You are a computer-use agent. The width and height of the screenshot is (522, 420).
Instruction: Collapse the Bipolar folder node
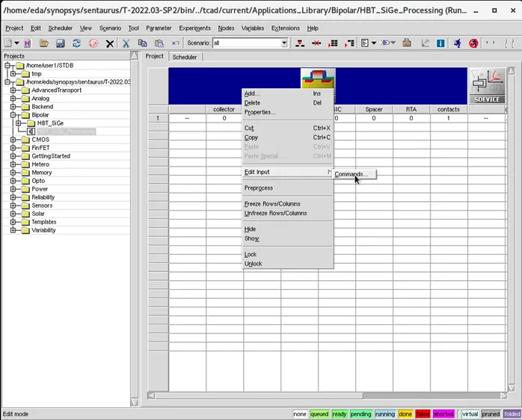13,115
